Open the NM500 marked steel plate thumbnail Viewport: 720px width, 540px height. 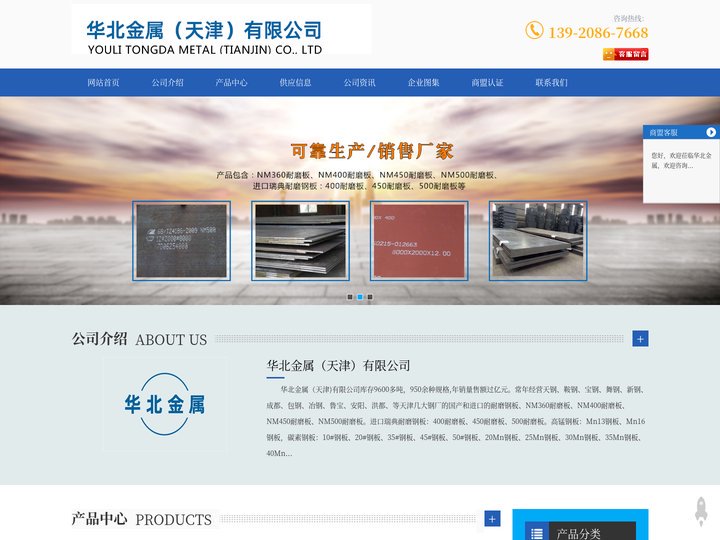(181, 240)
